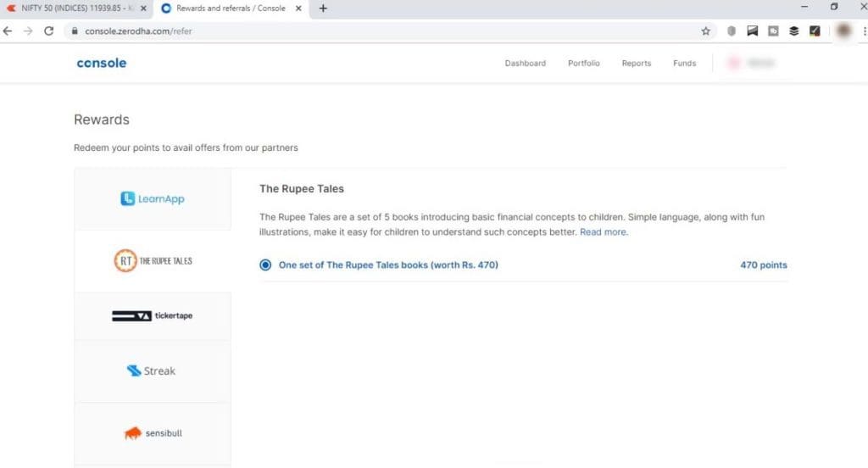
Task: Select the Rupee Tales books radio button
Action: 265,265
